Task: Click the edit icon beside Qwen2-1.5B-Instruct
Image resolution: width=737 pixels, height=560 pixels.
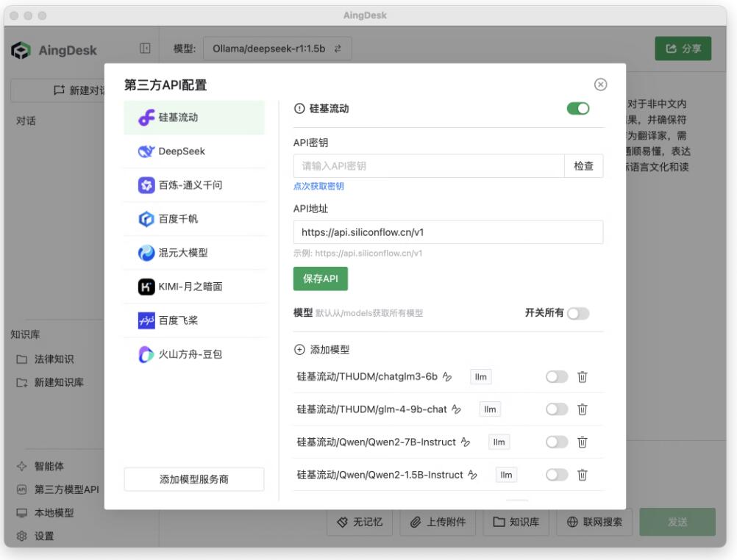Action: pyautogui.click(x=472, y=475)
